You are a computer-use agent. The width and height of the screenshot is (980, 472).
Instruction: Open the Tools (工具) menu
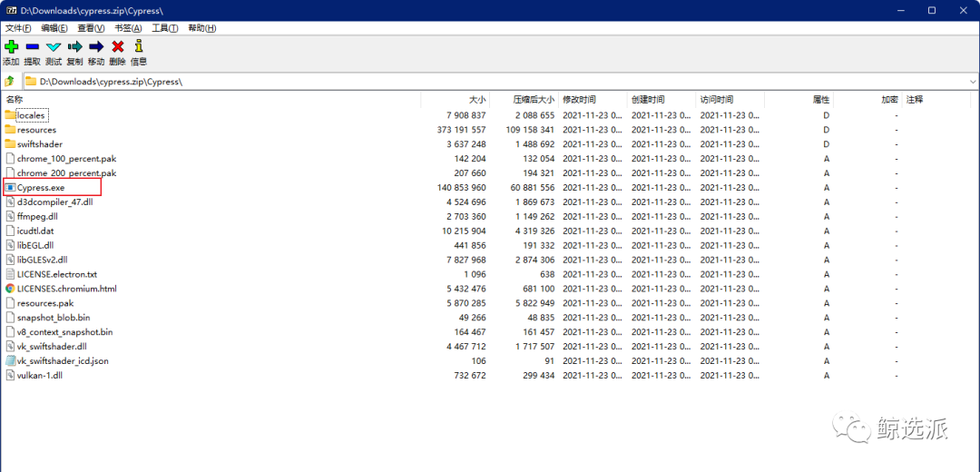click(x=165, y=28)
